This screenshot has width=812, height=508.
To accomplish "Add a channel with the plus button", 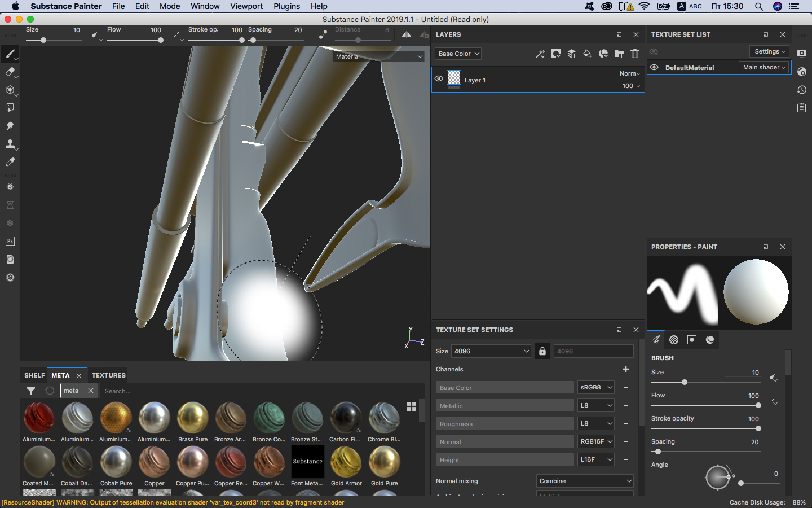I will coord(625,369).
